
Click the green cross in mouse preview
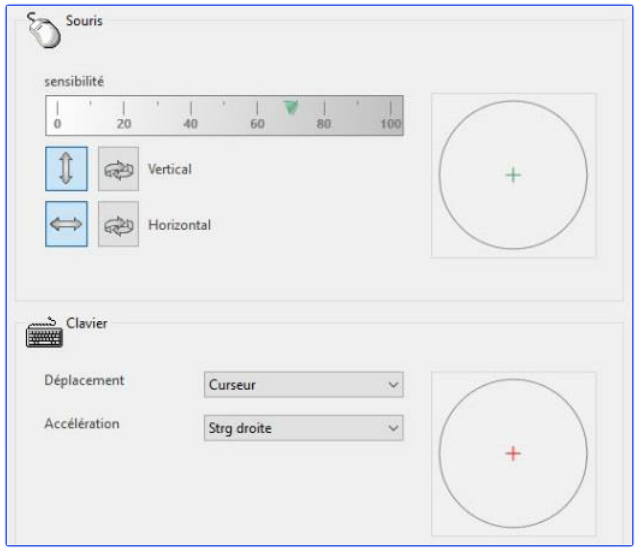(513, 175)
